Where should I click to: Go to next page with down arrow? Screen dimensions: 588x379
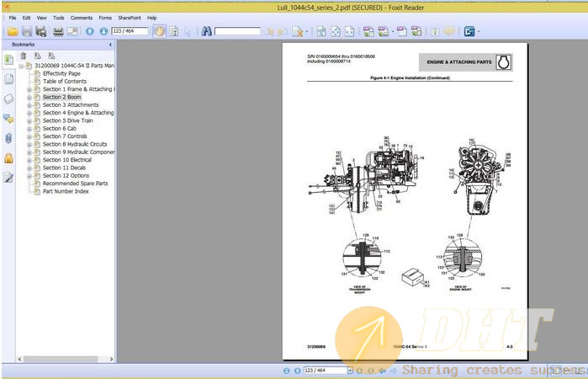[103, 31]
